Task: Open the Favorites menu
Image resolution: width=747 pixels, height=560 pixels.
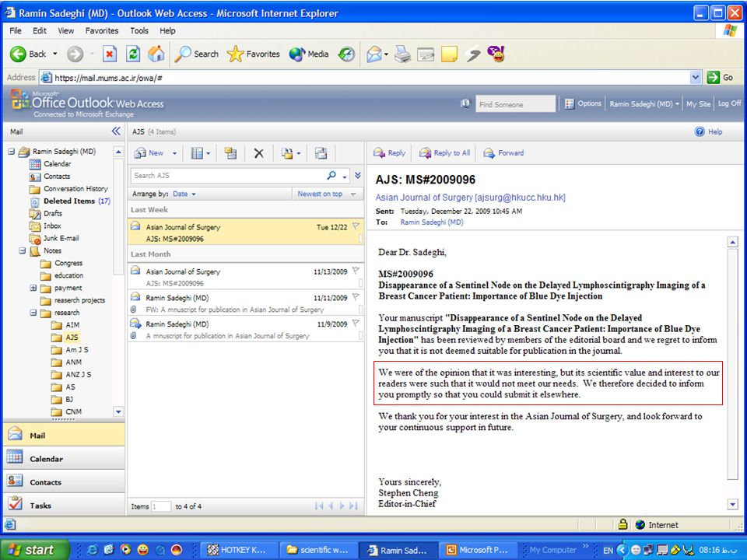Action: click(x=102, y=30)
